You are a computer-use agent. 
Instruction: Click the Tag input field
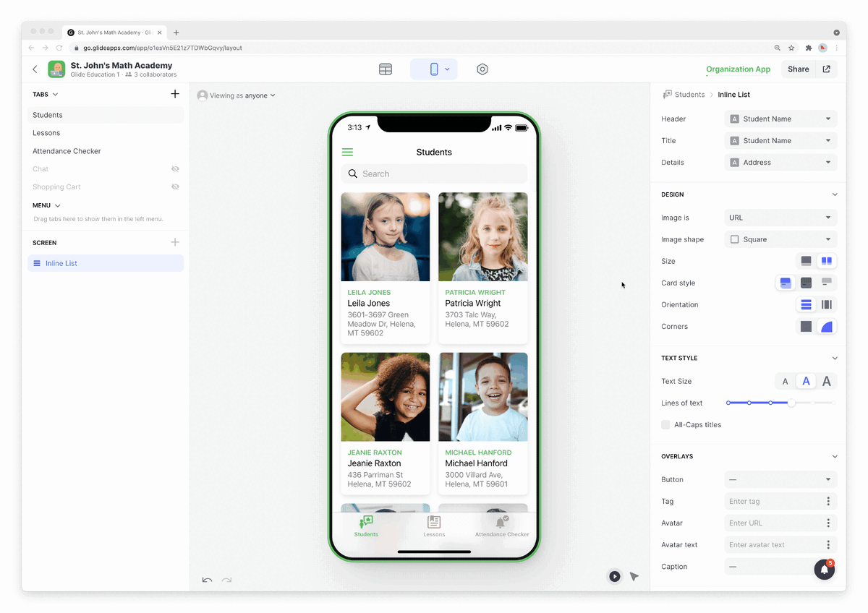click(x=773, y=501)
